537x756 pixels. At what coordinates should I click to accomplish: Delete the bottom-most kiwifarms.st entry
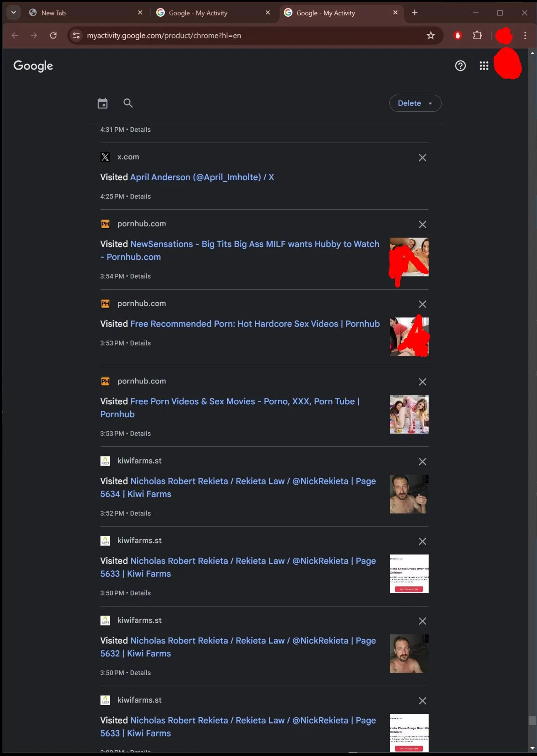(422, 701)
